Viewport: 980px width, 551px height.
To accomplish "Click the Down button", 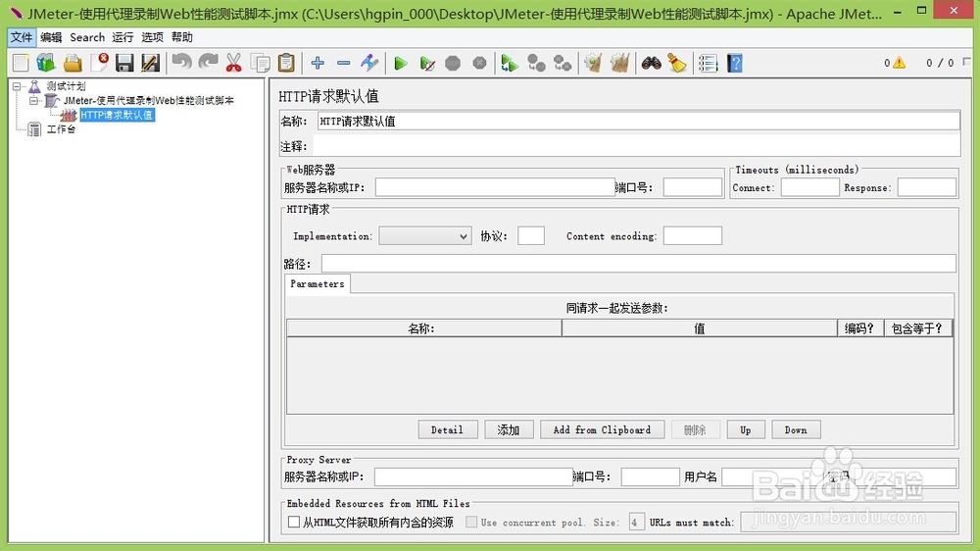I will pos(796,429).
